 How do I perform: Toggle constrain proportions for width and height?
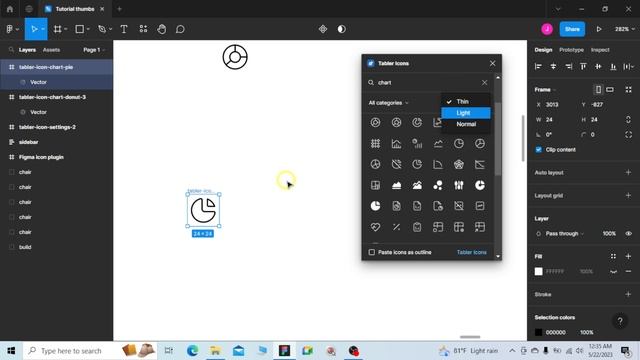(x=628, y=120)
